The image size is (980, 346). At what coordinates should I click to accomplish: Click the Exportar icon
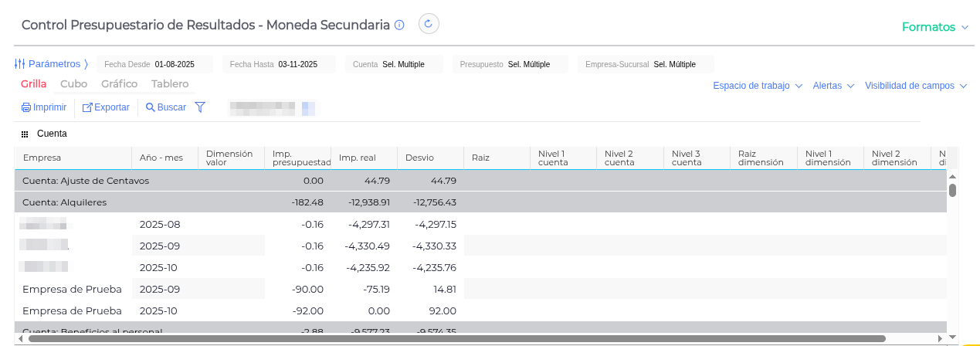coord(87,107)
